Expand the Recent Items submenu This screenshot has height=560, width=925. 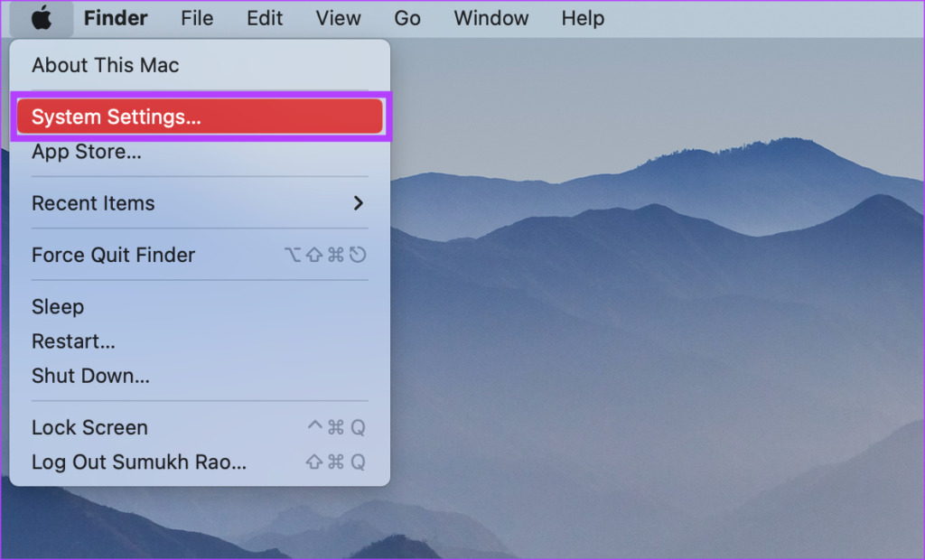point(200,203)
